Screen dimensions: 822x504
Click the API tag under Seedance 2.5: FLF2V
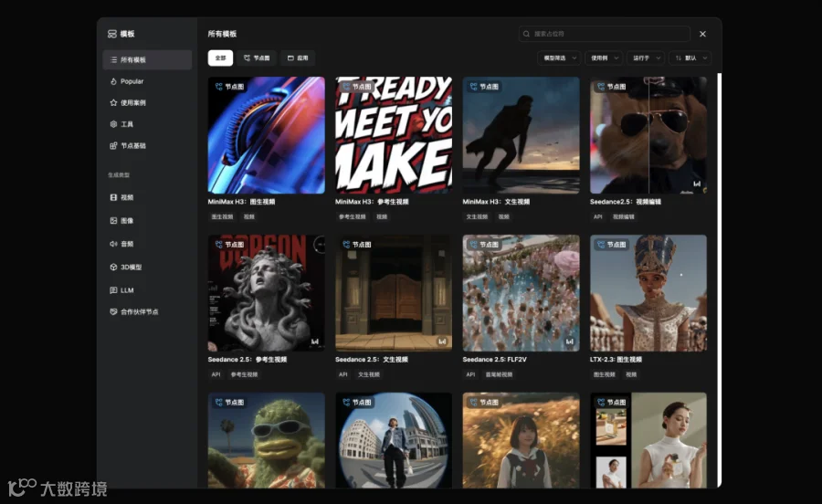(x=470, y=374)
